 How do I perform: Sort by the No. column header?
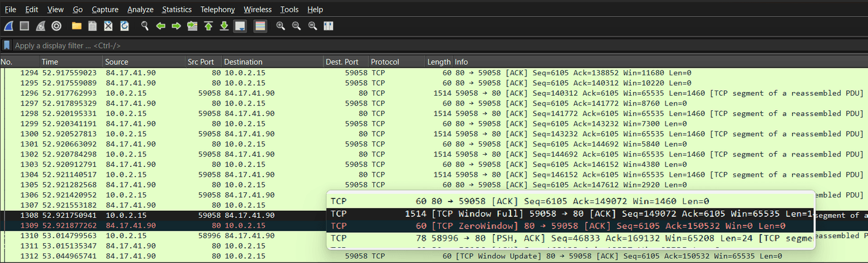click(x=20, y=62)
